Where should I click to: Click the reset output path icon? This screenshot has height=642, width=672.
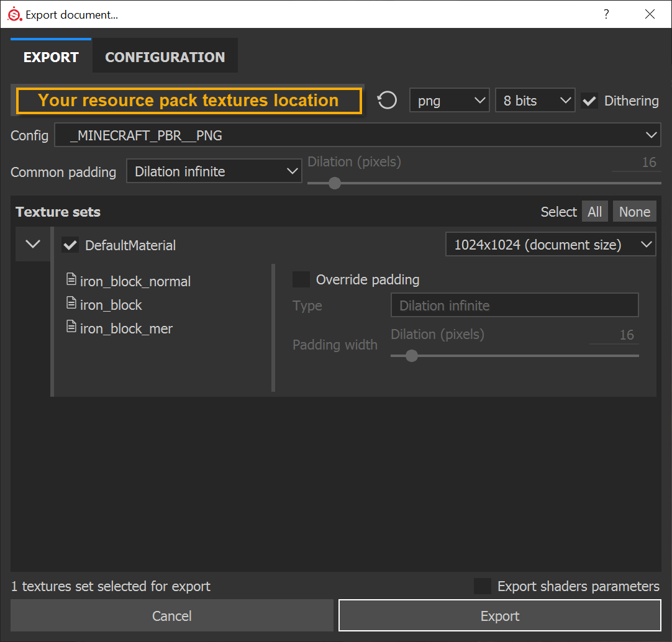[x=388, y=101]
